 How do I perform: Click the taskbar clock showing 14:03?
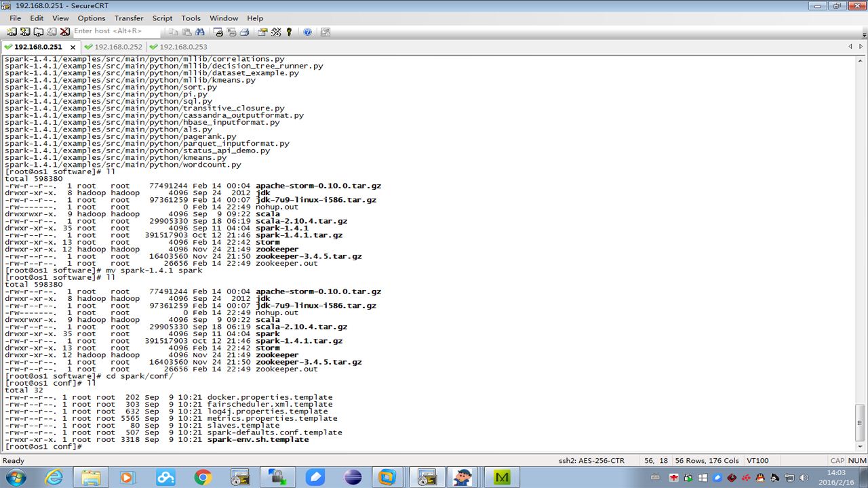tap(837, 477)
